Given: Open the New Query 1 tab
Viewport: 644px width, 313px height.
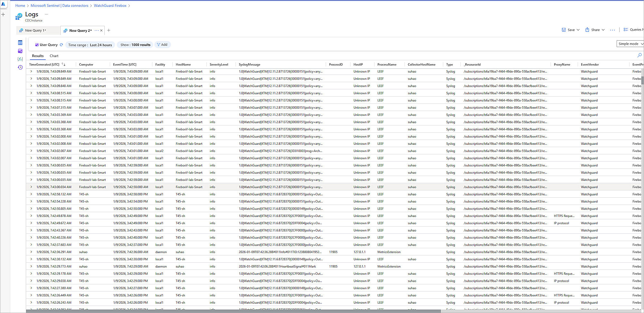Looking at the screenshot, I should pyautogui.click(x=35, y=30).
